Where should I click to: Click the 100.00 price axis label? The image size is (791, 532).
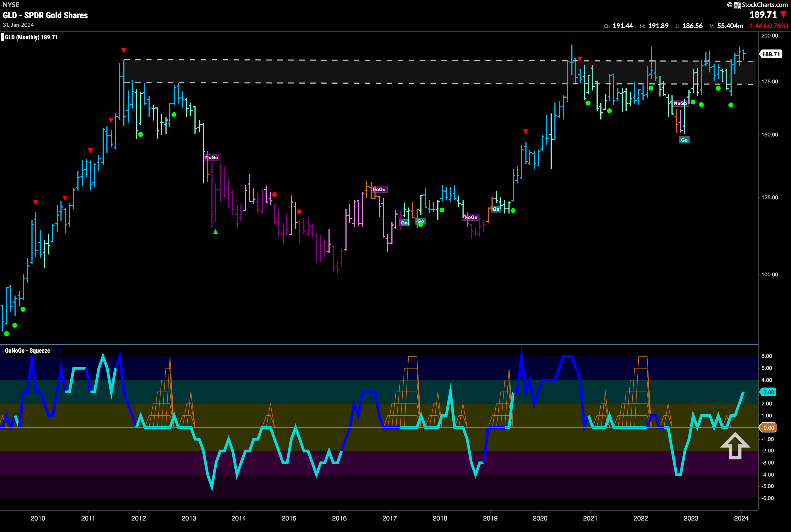[x=770, y=274]
